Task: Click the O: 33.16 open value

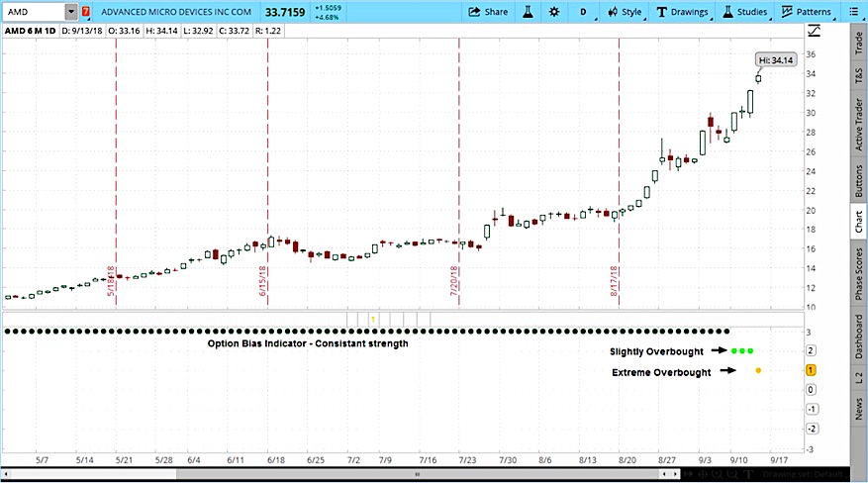Action: pos(124,31)
